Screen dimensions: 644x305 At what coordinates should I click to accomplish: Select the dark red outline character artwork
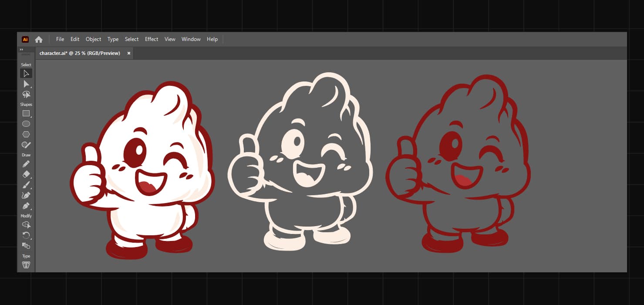(458, 164)
